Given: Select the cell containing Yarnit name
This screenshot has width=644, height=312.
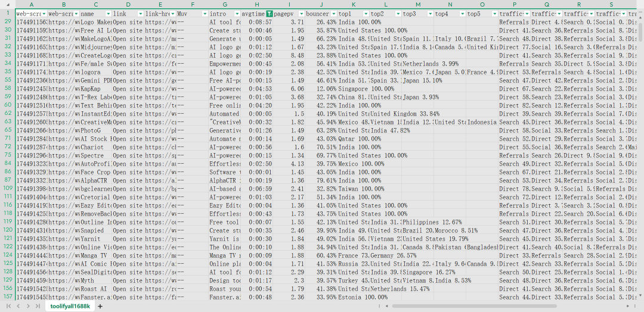Looking at the screenshot, I should click(95, 239).
